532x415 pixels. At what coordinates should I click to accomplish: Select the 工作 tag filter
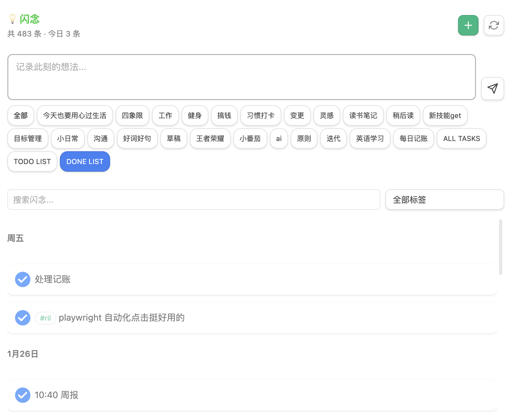coord(165,115)
